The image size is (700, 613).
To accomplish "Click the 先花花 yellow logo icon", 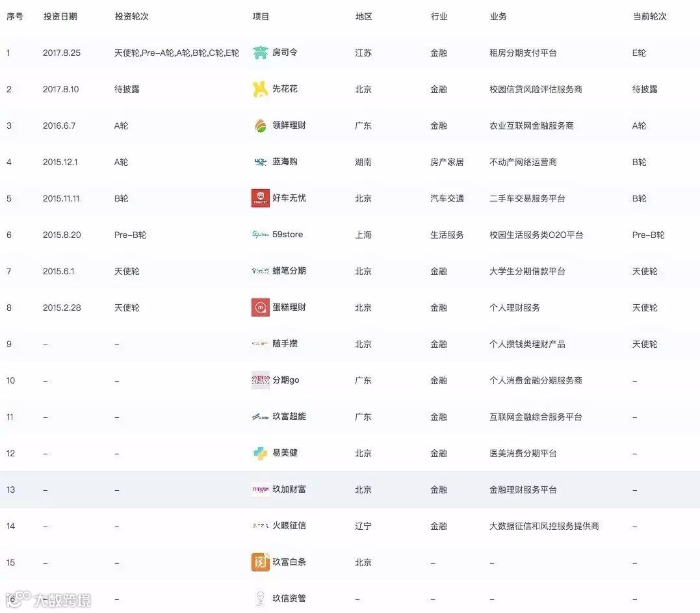I will [260, 89].
